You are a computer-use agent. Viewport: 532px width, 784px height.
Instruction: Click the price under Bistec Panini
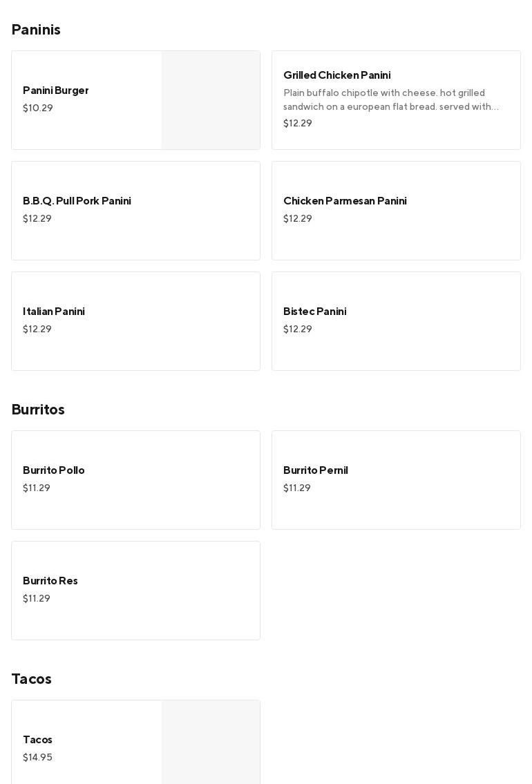coord(298,329)
